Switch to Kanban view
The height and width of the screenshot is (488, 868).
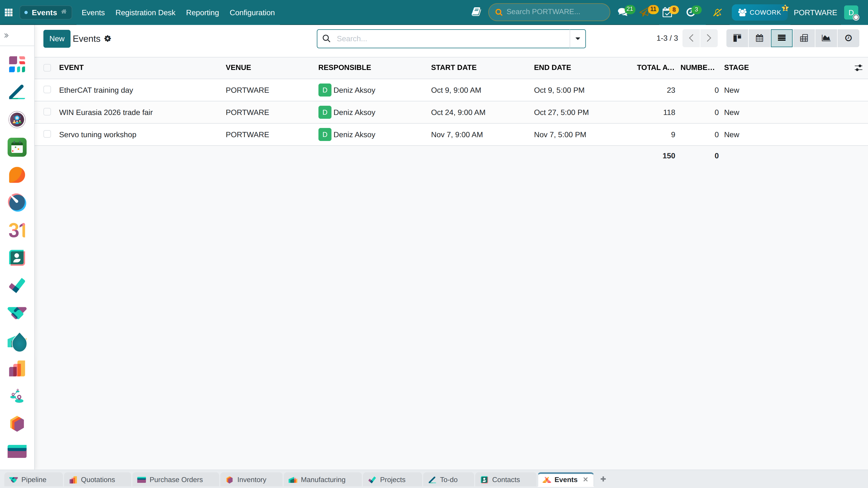point(737,38)
